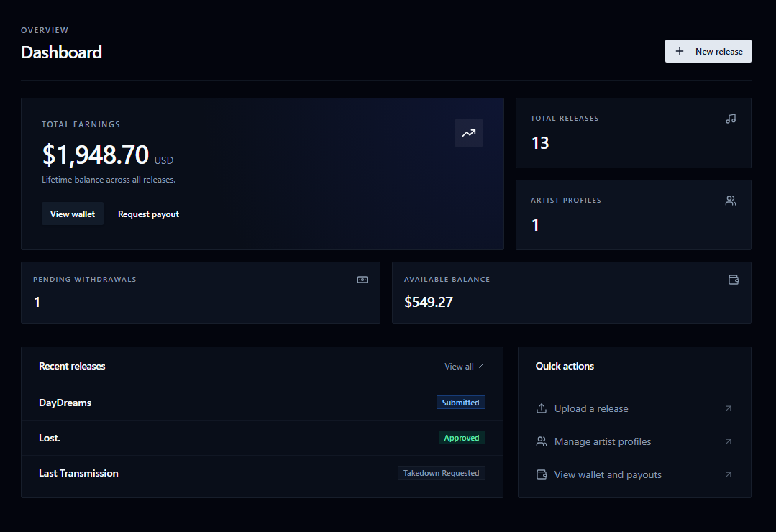Viewport: 776px width, 532px height.
Task: Click the wallet icon in Available Balance
Action: [734, 280]
